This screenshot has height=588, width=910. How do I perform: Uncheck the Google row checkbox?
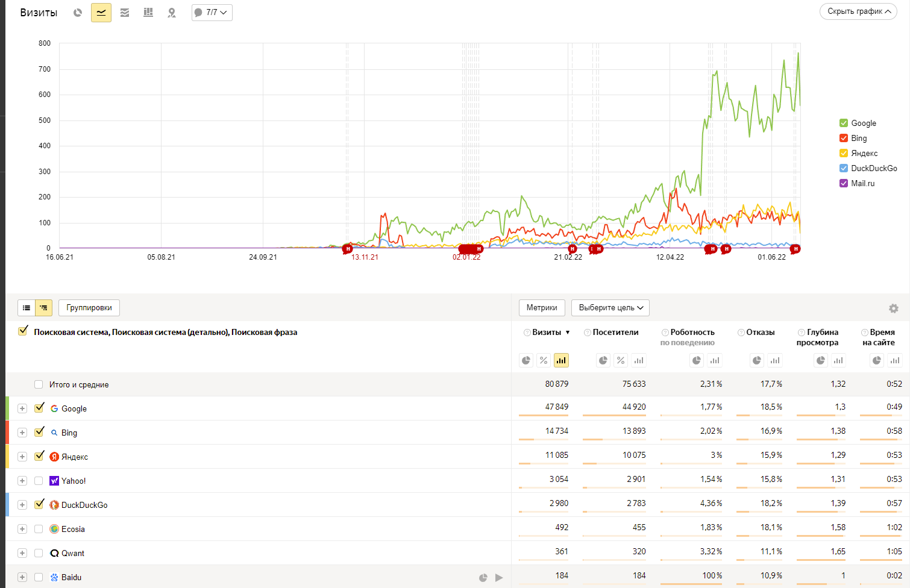click(x=39, y=408)
